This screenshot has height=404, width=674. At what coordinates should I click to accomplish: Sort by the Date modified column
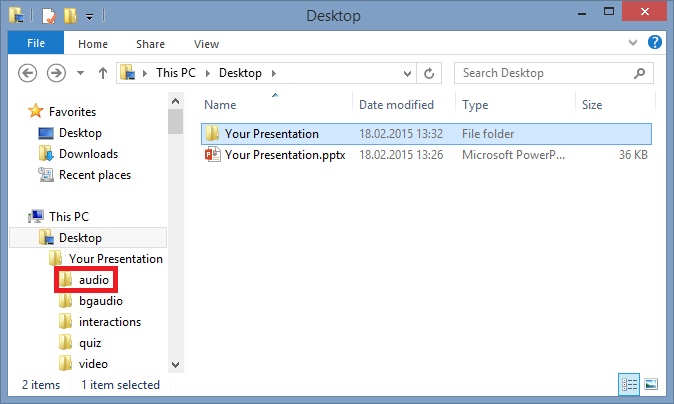(396, 105)
